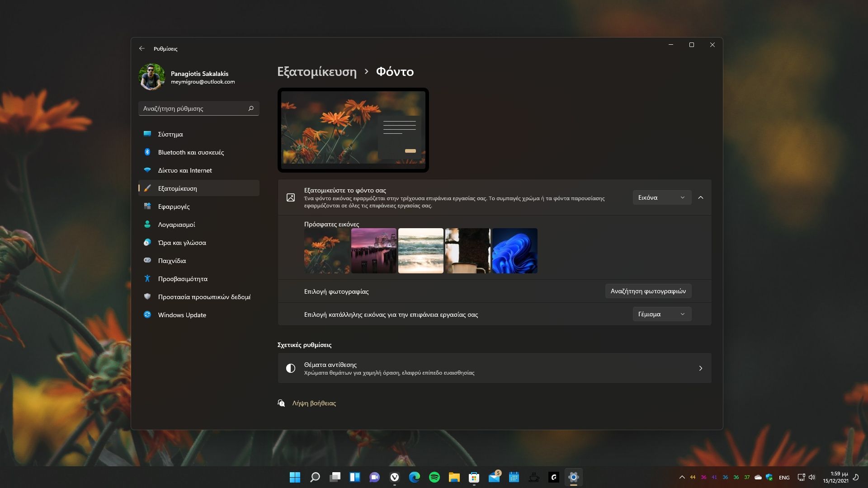Open the Γέμισμα image fit dropdown
The image size is (868, 488).
coord(661,314)
